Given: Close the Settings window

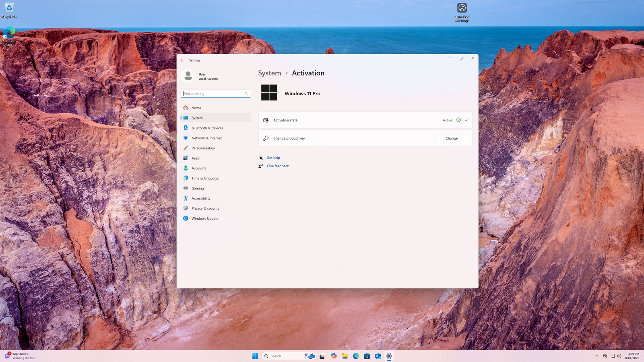Looking at the screenshot, I should (473, 58).
